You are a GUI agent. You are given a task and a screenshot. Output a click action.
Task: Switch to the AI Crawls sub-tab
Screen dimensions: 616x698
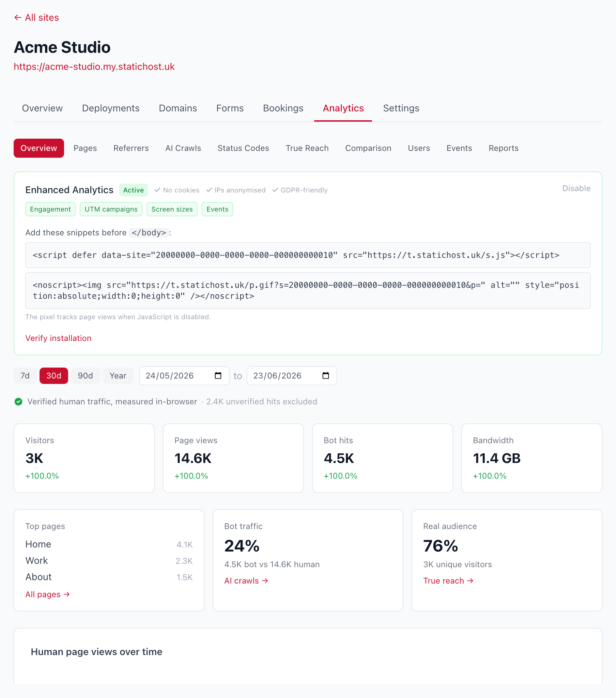183,148
